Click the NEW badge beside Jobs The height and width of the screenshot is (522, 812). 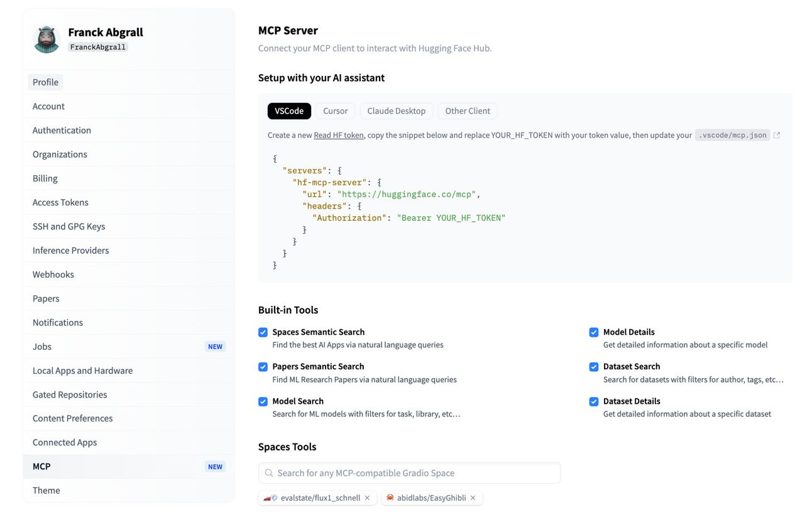(215, 347)
